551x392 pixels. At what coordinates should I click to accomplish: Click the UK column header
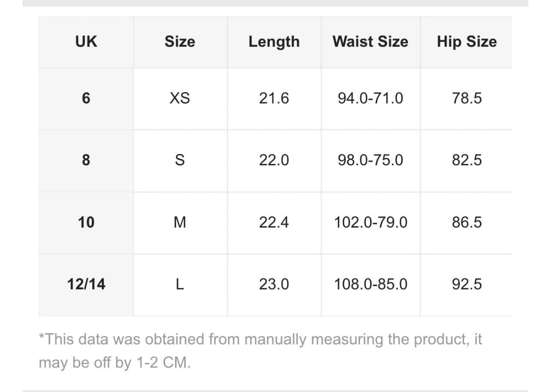86,41
